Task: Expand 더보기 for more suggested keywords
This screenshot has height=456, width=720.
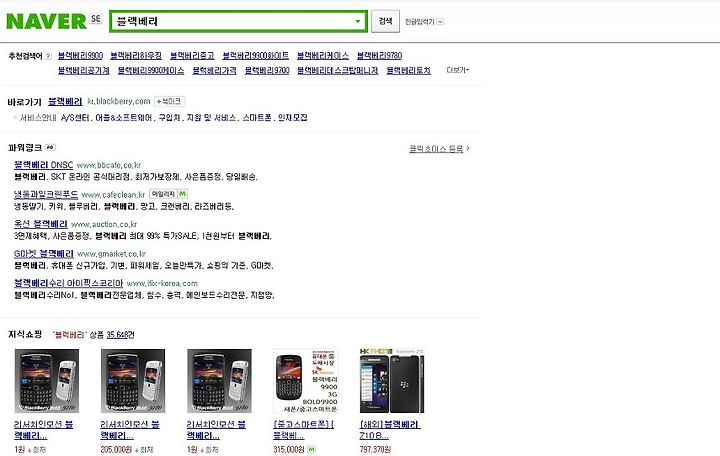Action: click(458, 70)
